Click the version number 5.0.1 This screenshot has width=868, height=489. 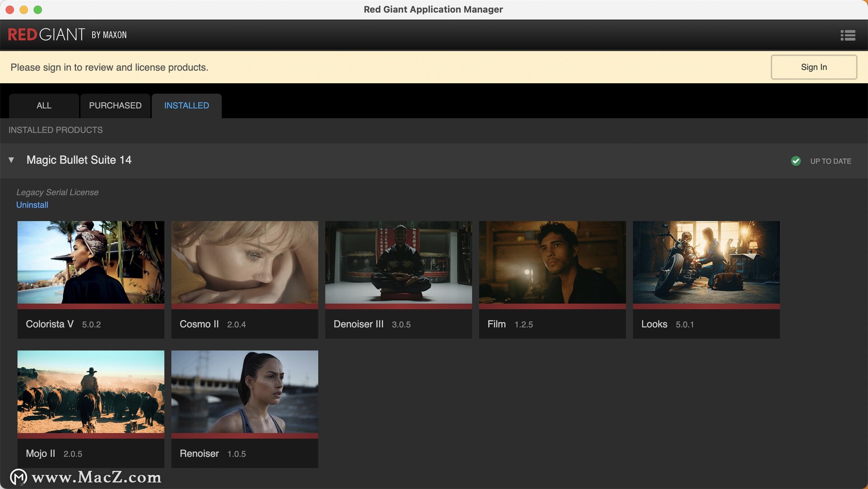pos(684,325)
